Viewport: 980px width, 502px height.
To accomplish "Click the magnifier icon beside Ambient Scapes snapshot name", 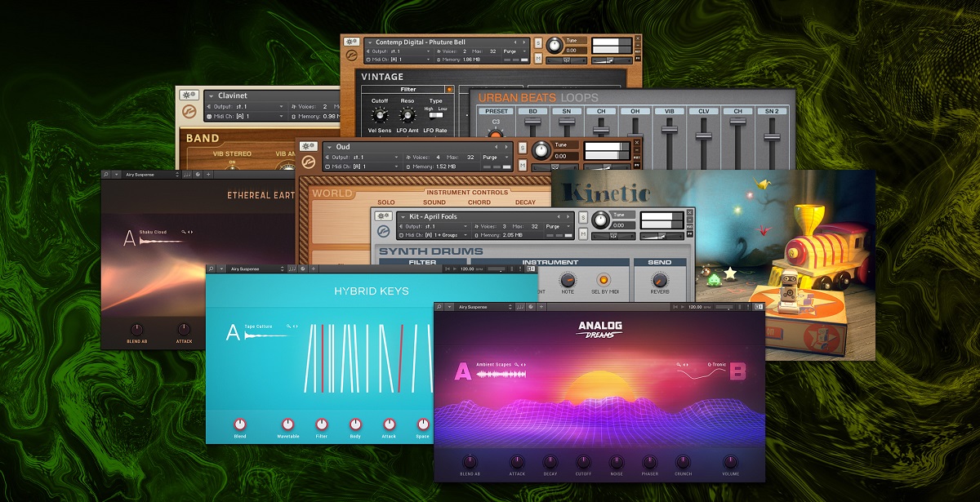I will (516, 363).
